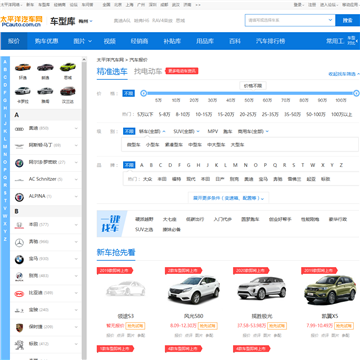
Task: Click the Aston Martin brand logo
Action: (x=19, y=146)
